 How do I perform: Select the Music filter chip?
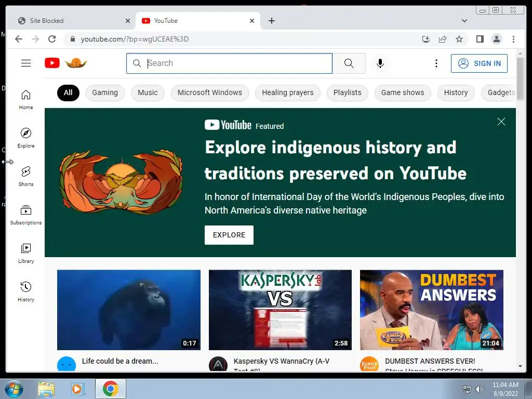coord(148,92)
